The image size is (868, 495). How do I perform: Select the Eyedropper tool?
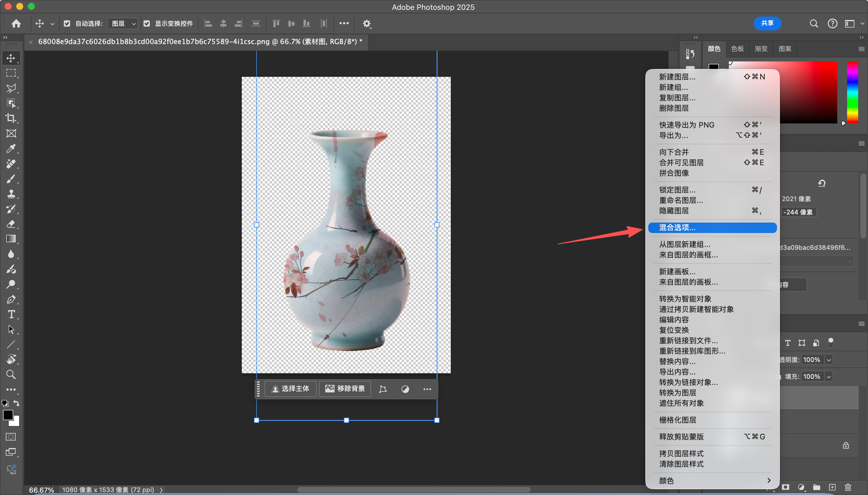point(11,149)
